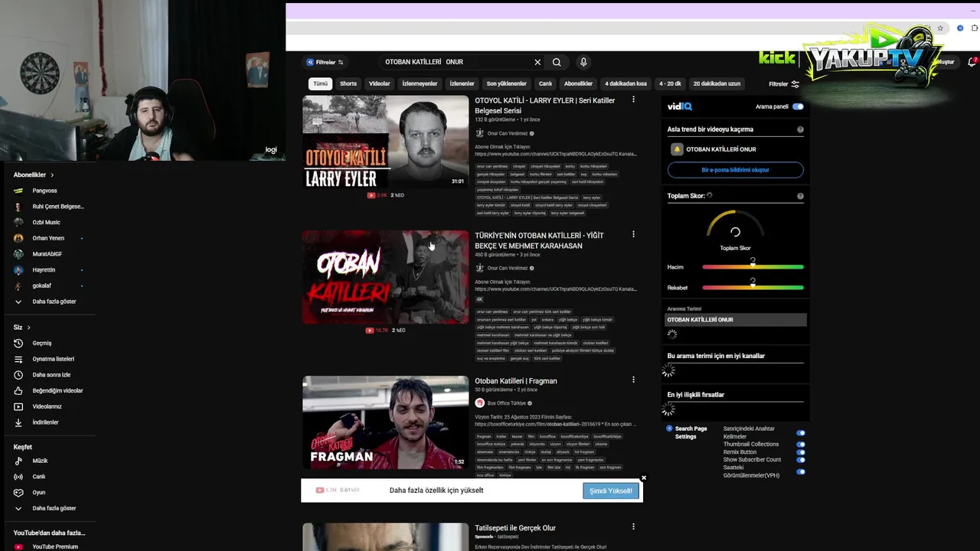The height and width of the screenshot is (551, 980).
Task: Select the Videolar filter chip
Action: (380, 83)
